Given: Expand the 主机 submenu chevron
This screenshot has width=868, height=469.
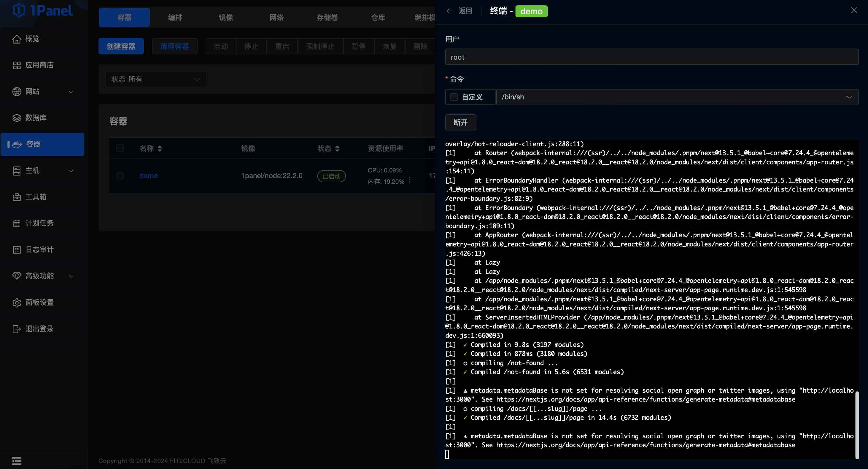Looking at the screenshot, I should click(71, 171).
